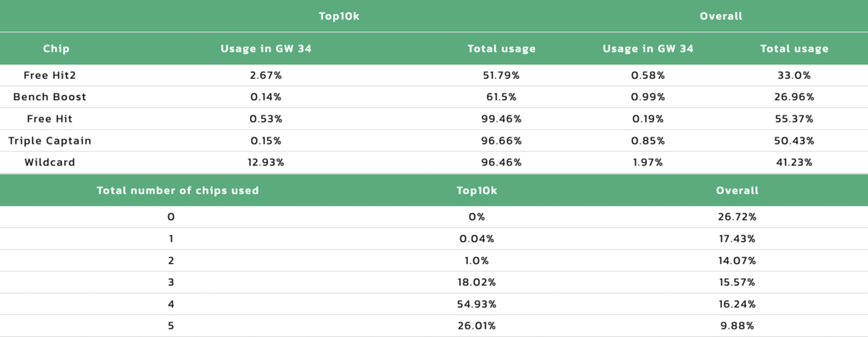The image size is (868, 337).
Task: Select the Free Hit2 row label
Action: tap(50, 75)
